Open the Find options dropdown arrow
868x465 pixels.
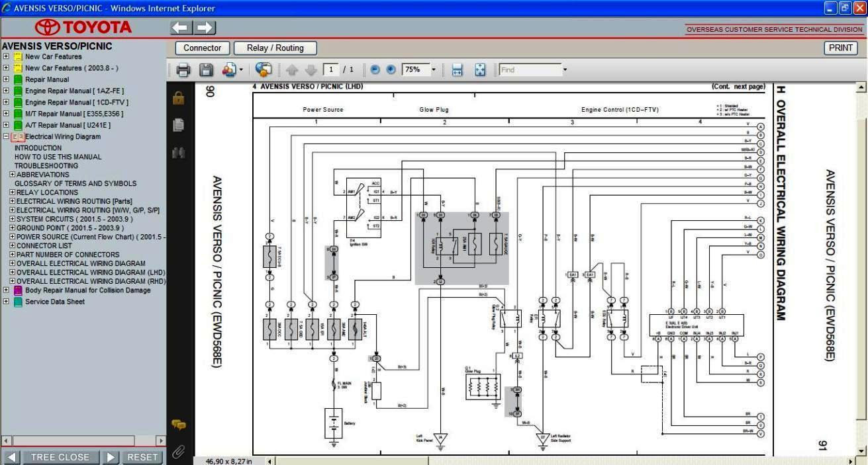tap(565, 69)
